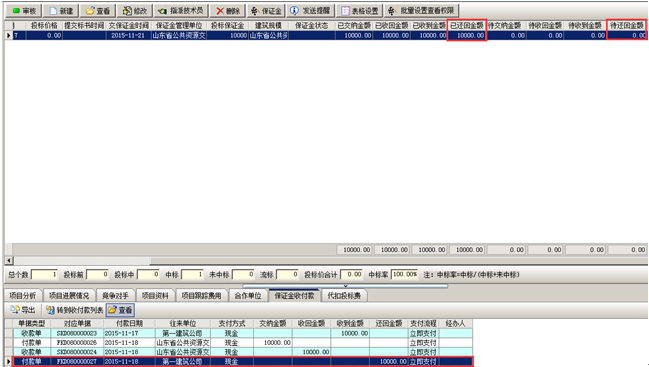The height and width of the screenshot is (367, 649).
Task: Collapse the lower panel using the splitter arrow
Action: coord(345,285)
